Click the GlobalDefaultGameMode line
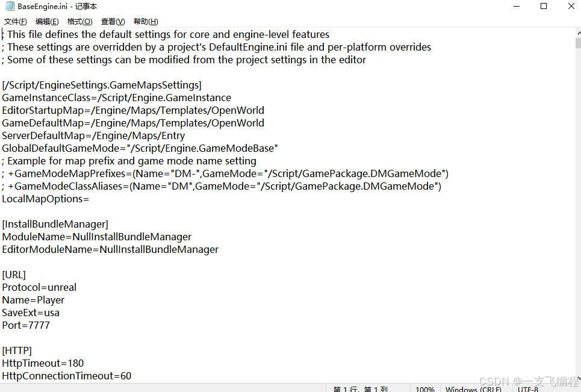The image size is (581, 392). point(140,148)
